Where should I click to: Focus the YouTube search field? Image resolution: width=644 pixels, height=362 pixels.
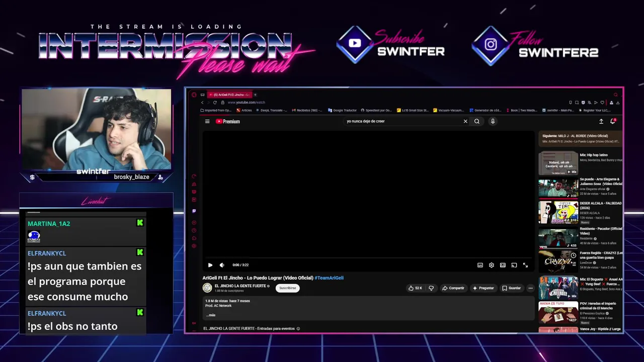[x=403, y=121]
